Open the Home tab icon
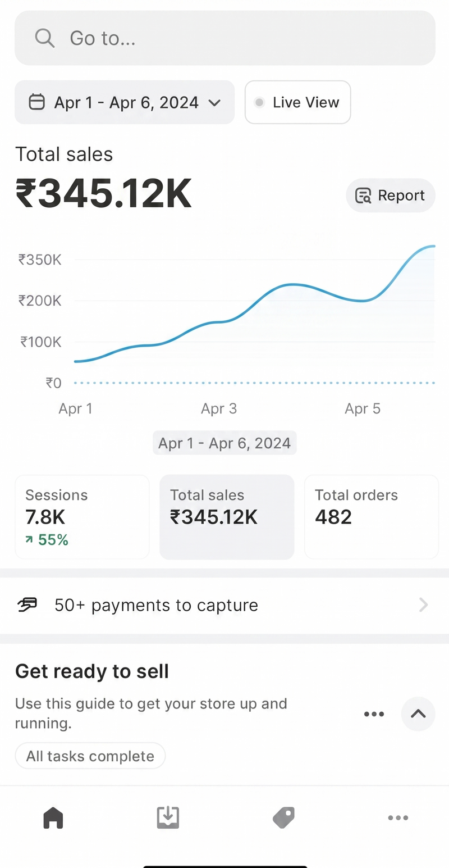 point(53,817)
